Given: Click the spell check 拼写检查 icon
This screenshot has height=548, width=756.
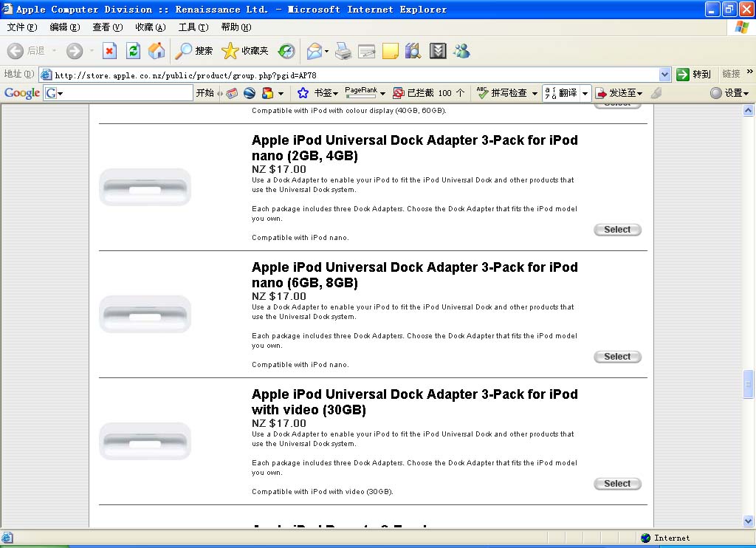Looking at the screenshot, I should [x=482, y=92].
